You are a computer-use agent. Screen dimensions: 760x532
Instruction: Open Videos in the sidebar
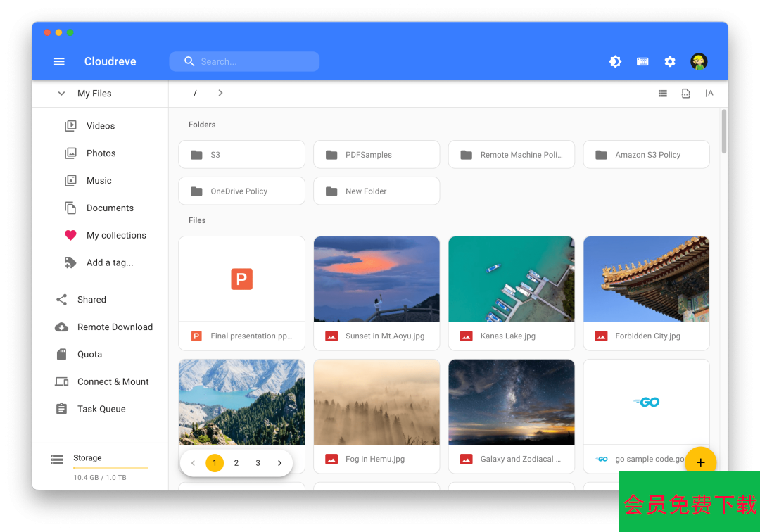101,126
